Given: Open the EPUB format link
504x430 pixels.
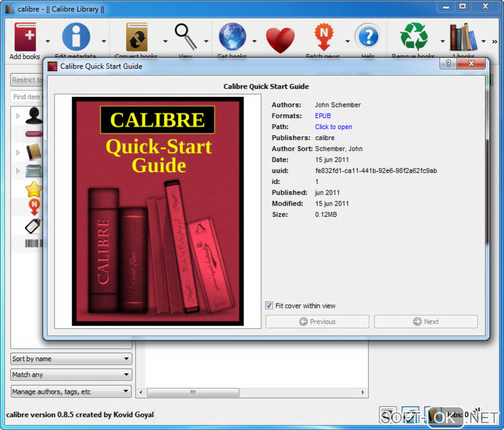Looking at the screenshot, I should pyautogui.click(x=323, y=116).
